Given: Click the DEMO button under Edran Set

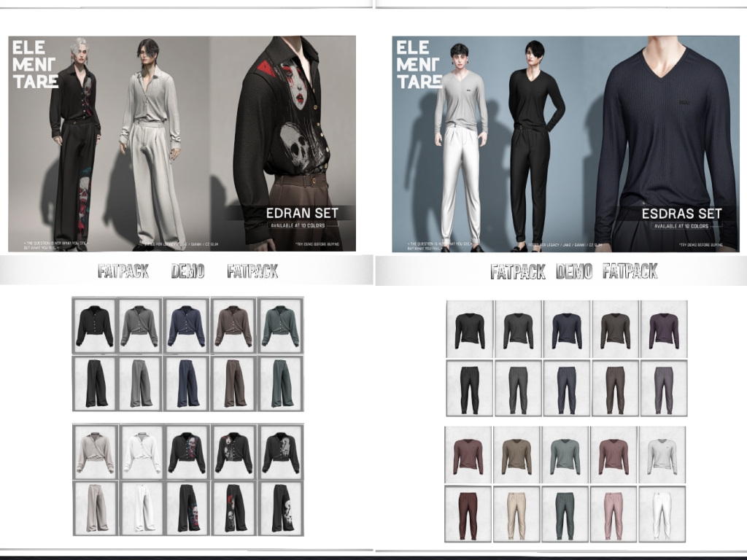Looking at the screenshot, I should pos(187,272).
